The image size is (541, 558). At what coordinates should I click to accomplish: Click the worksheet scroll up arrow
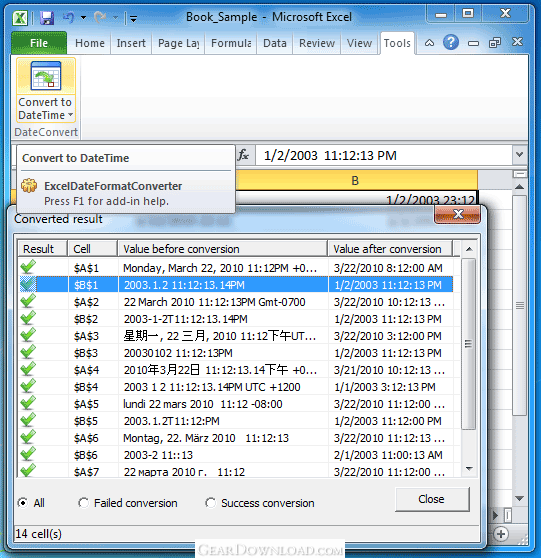click(520, 186)
